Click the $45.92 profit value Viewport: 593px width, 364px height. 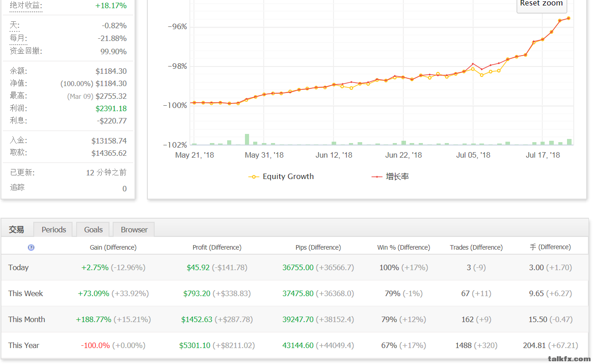(x=198, y=267)
